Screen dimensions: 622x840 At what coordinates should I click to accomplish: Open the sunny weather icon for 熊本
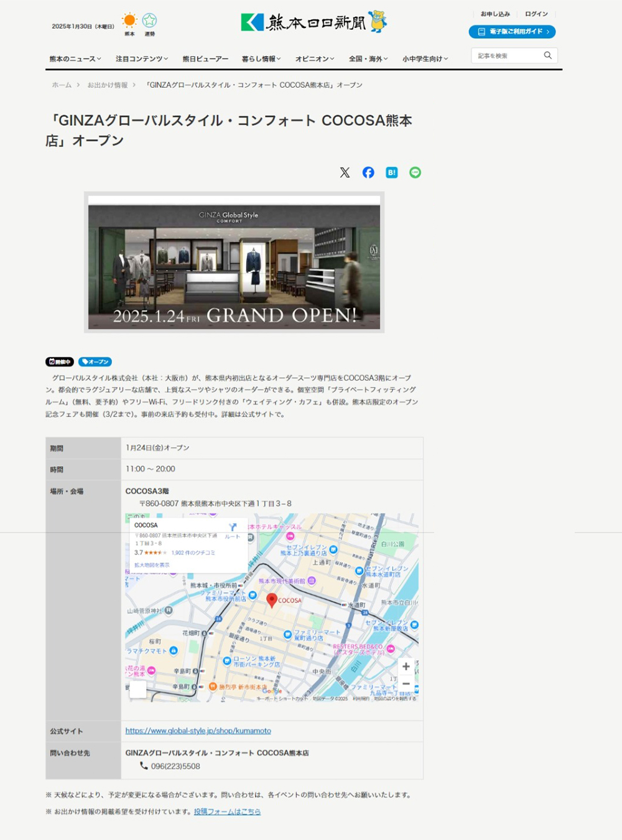coord(129,21)
